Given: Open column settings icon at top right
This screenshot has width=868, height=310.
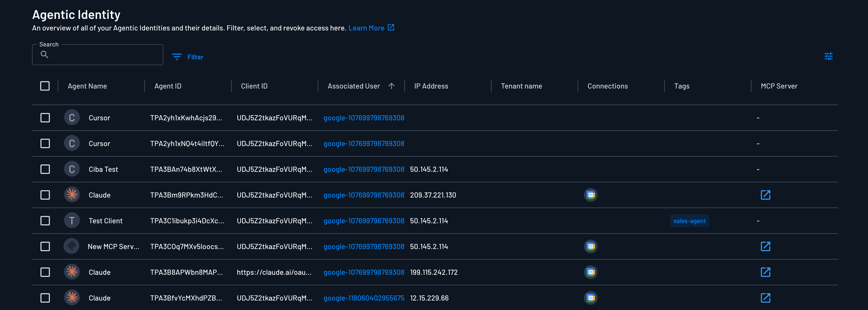Looking at the screenshot, I should 828,56.
